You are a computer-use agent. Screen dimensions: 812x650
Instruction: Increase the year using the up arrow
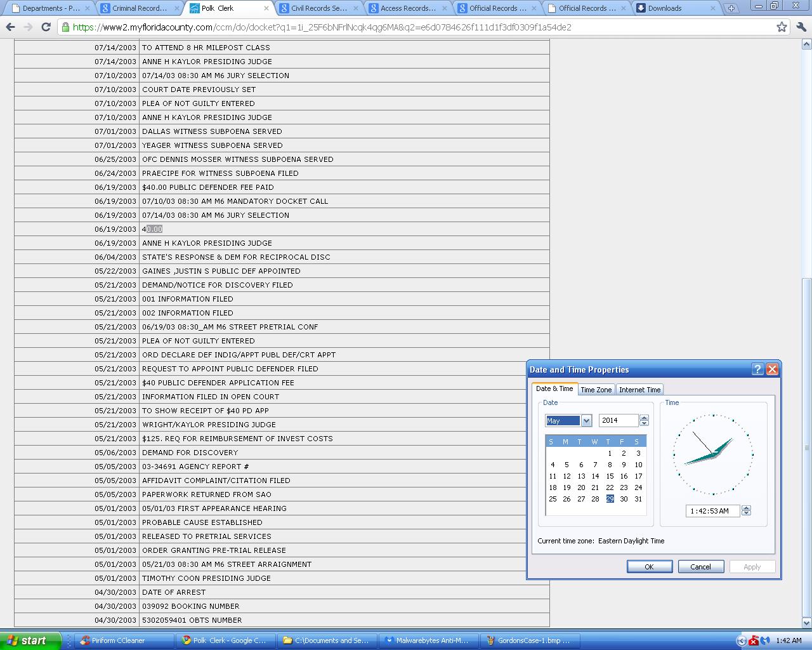645,418
